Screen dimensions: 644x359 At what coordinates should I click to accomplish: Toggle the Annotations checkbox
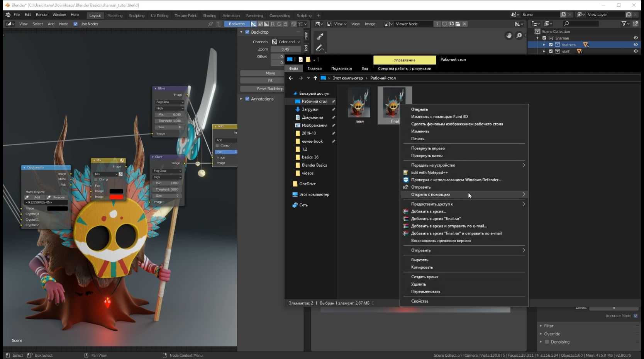247,99
